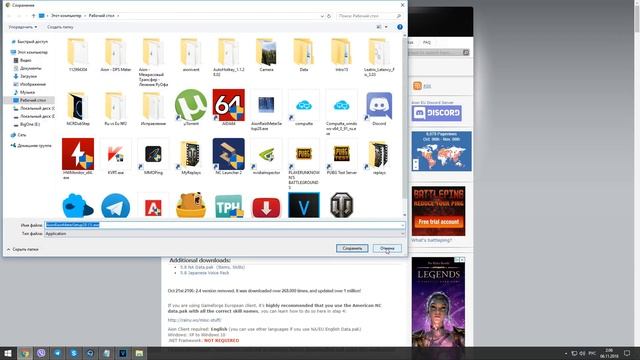The image size is (640, 360).
Task: Open the view options dropdown arrow
Action: click(x=386, y=27)
